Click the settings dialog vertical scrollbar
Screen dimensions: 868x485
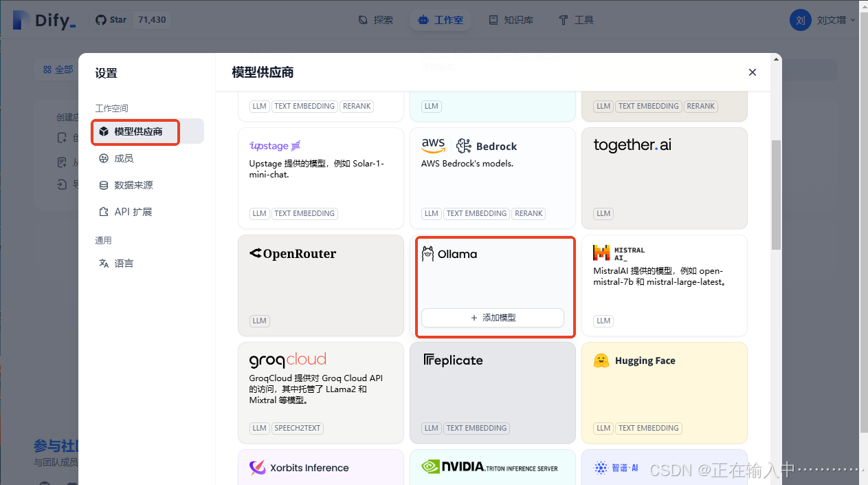click(776, 195)
